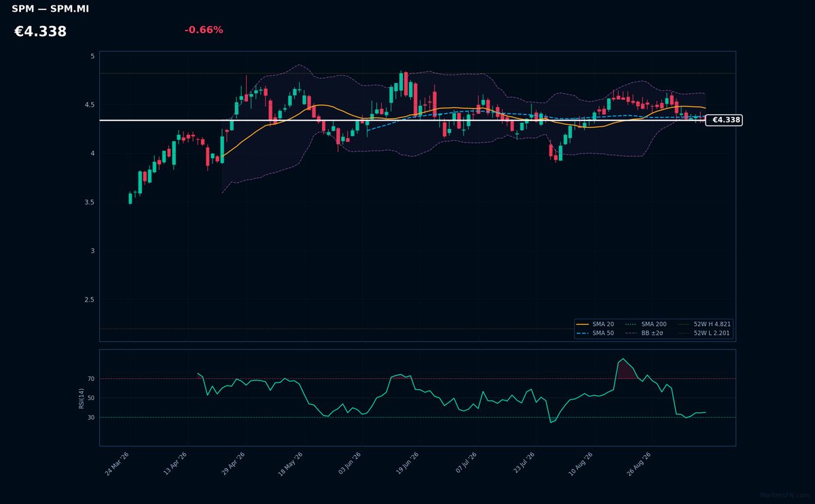Click the price axis label 3

(x=92, y=251)
